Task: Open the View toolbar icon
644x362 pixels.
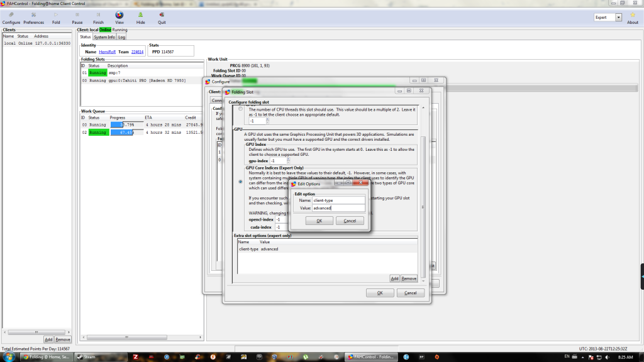Action: [x=119, y=18]
